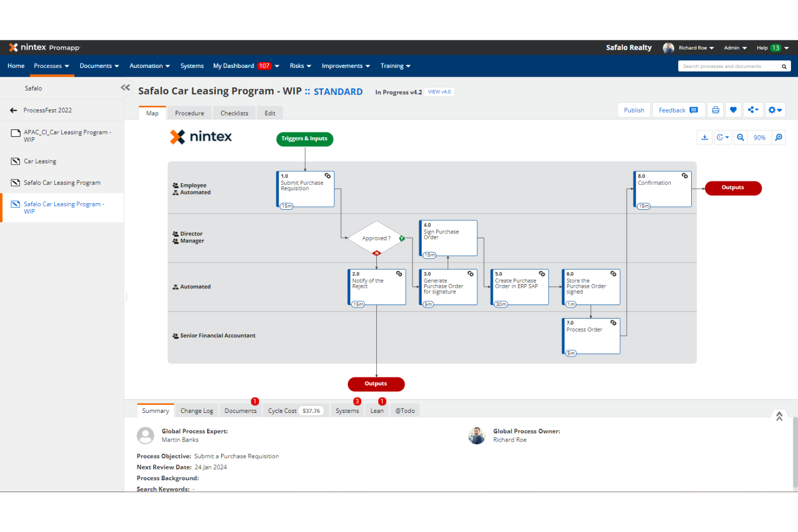
Task: Click the Approved? decision diamond
Action: point(376,238)
